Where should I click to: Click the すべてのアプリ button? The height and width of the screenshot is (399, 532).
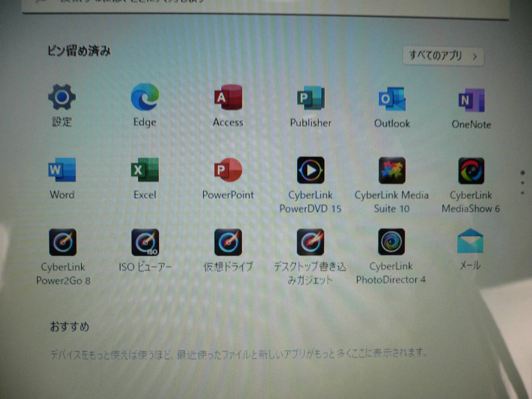tap(443, 56)
